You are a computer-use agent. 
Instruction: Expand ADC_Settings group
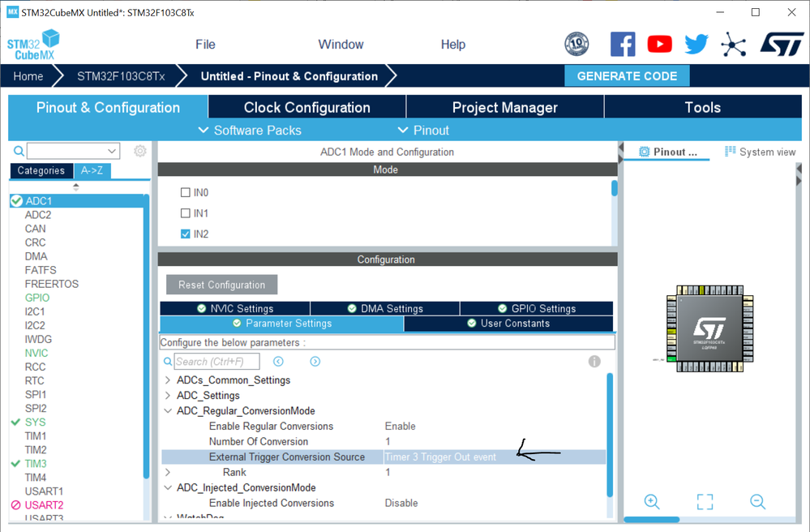[x=167, y=396]
